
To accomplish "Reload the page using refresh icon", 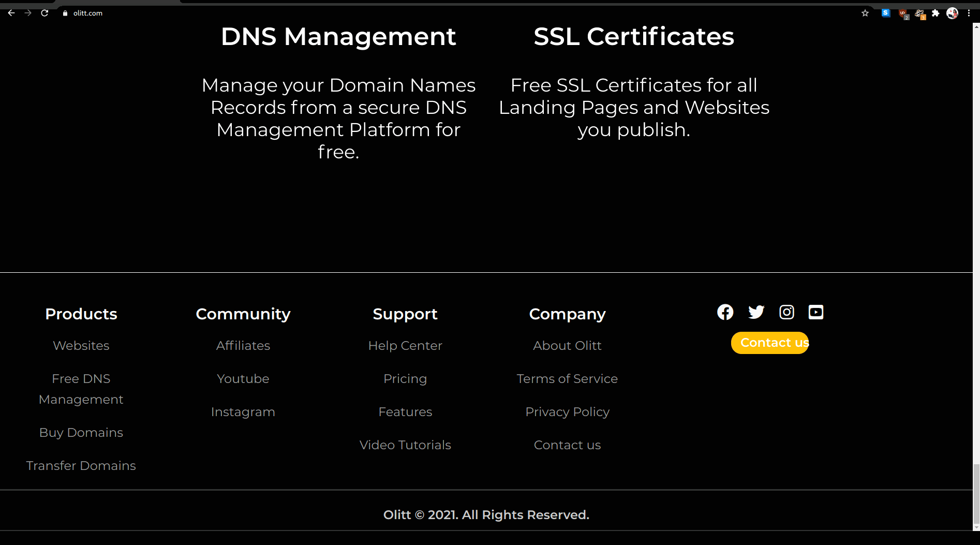I will click(x=44, y=13).
